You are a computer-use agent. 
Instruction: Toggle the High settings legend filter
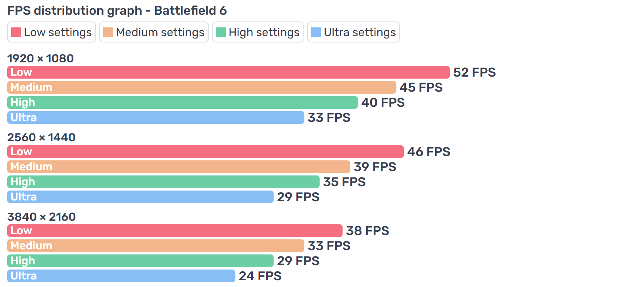[x=258, y=32]
